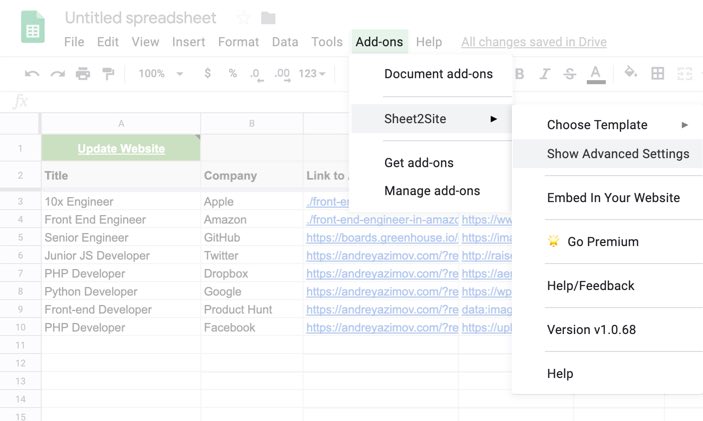Select the Senior Engineer cell
This screenshot has height=421, width=703.
[x=121, y=237]
